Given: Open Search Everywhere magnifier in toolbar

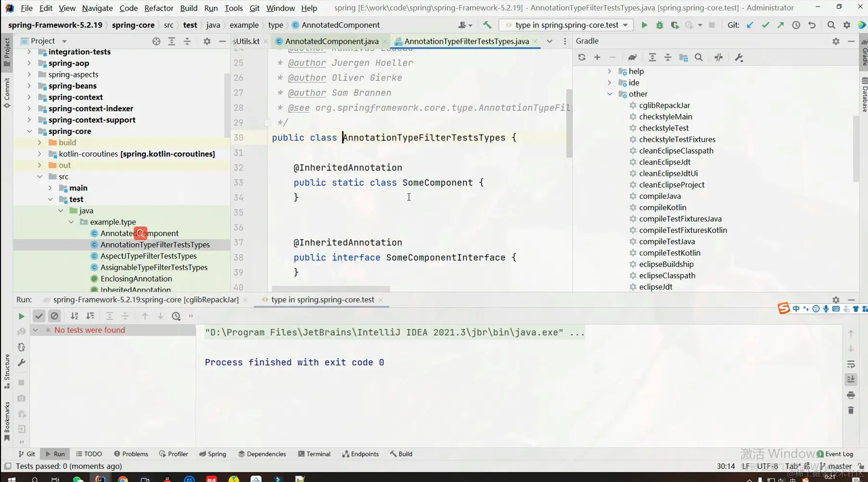Looking at the screenshot, I should pos(831,25).
